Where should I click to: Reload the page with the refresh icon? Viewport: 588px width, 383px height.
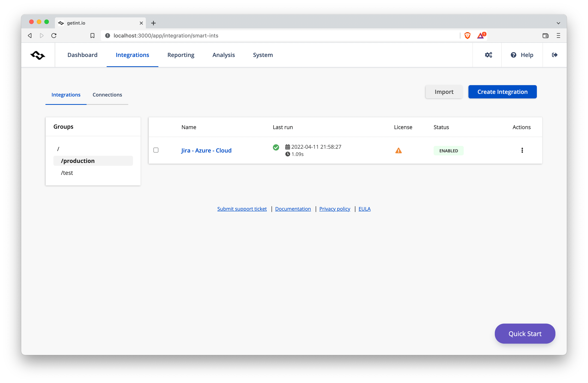click(54, 36)
